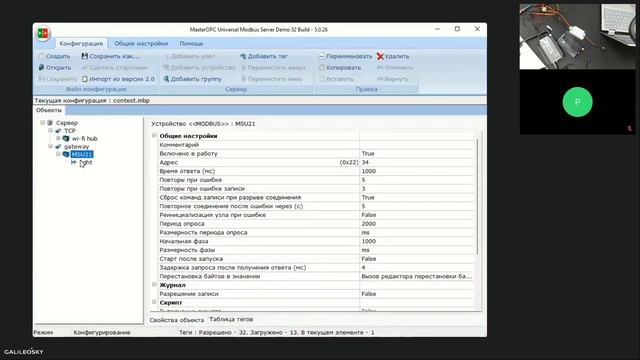Click the Комментарий value field

pyautogui.click(x=417, y=144)
